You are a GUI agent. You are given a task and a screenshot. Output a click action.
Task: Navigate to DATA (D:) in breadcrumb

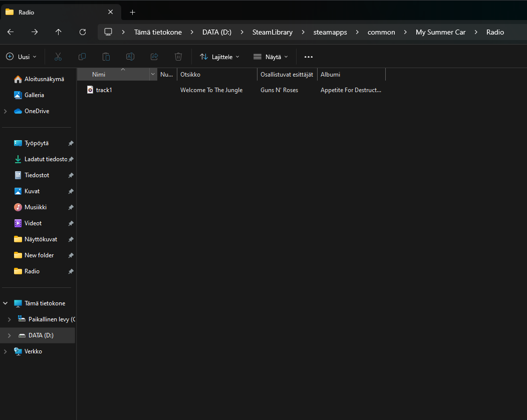217,32
